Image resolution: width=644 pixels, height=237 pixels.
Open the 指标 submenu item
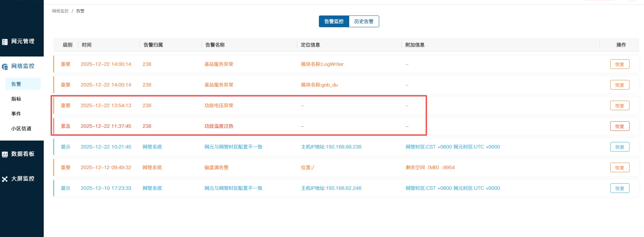(16, 99)
